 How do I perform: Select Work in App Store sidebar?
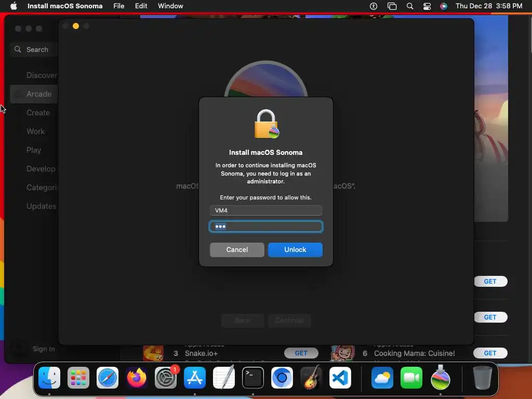pos(35,131)
